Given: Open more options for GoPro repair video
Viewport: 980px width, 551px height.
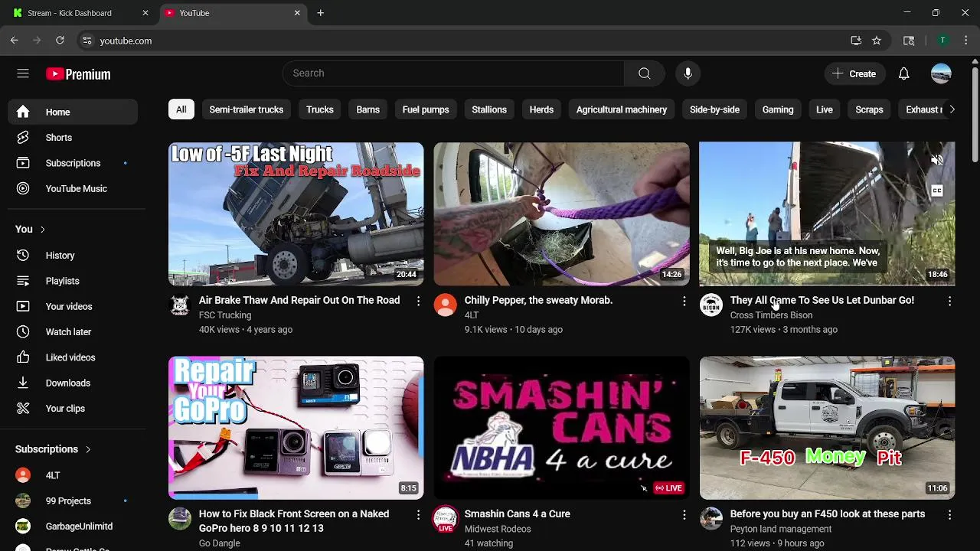Looking at the screenshot, I should tap(418, 515).
